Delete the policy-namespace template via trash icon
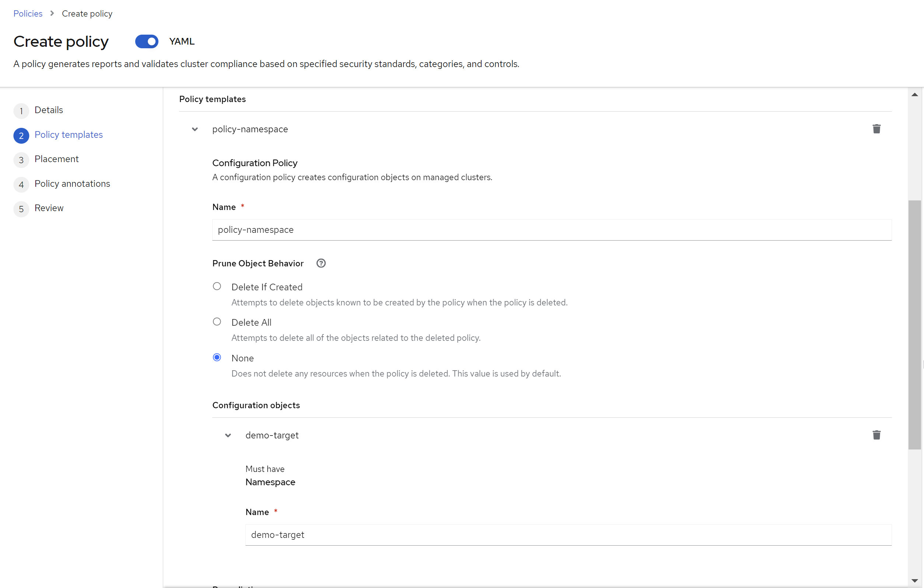924x588 pixels. pyautogui.click(x=876, y=129)
